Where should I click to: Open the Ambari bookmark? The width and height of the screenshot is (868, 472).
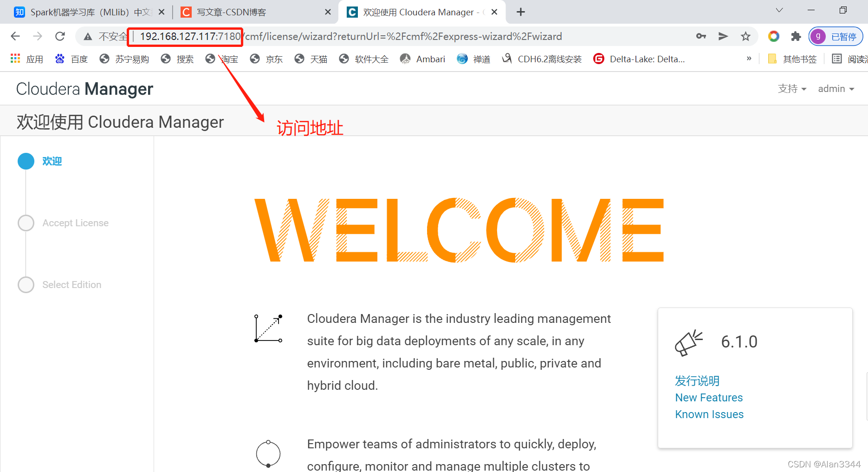click(422, 59)
